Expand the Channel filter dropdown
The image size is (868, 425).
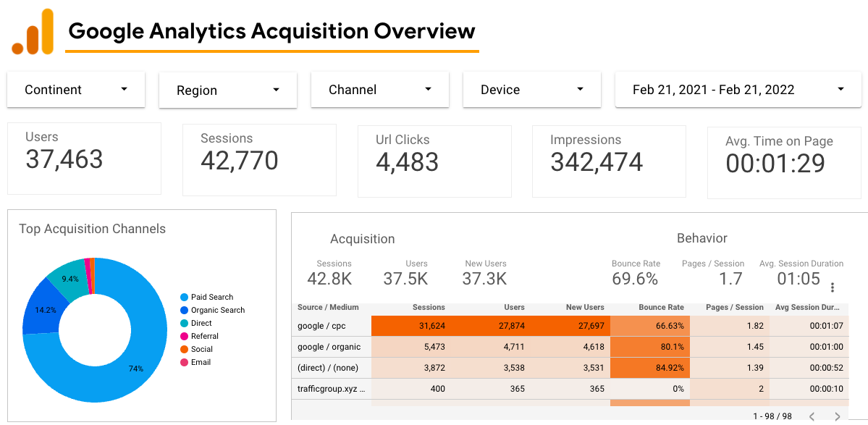pyautogui.click(x=380, y=90)
